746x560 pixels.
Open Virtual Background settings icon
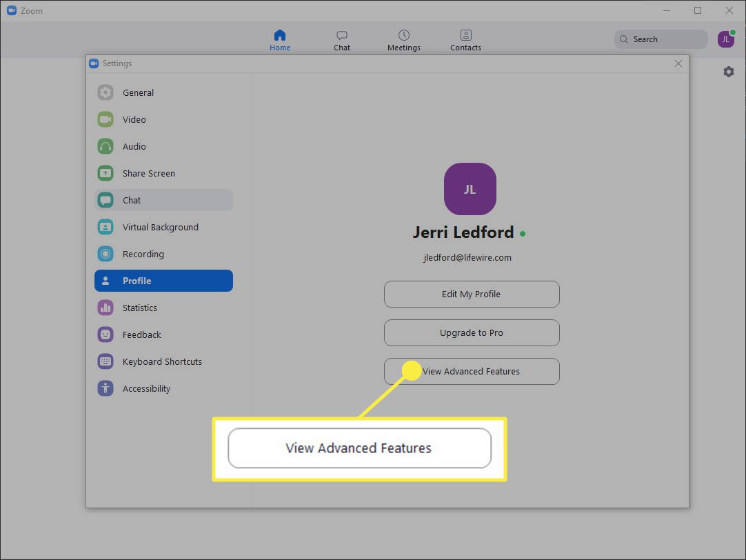point(105,227)
